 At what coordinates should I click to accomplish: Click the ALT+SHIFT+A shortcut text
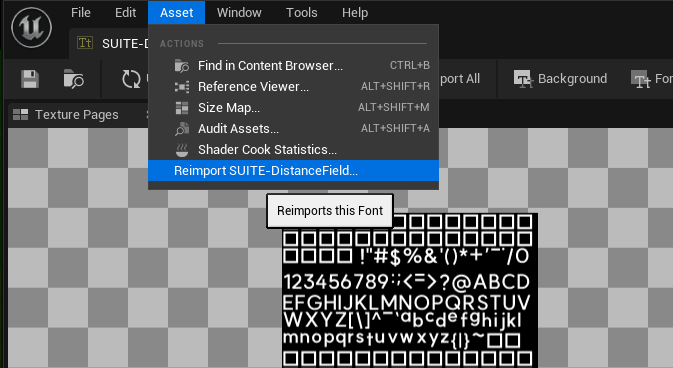click(x=395, y=128)
